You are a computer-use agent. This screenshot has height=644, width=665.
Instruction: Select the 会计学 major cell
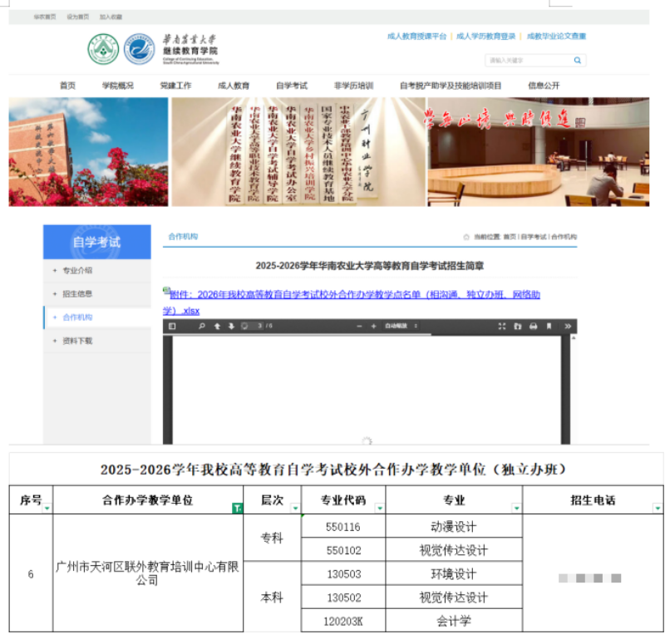(x=454, y=621)
